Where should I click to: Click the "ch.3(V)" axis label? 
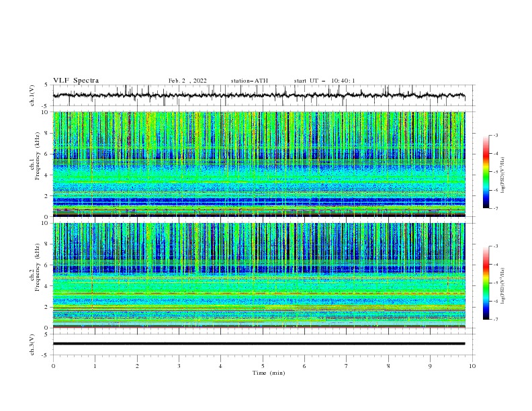[32, 345]
